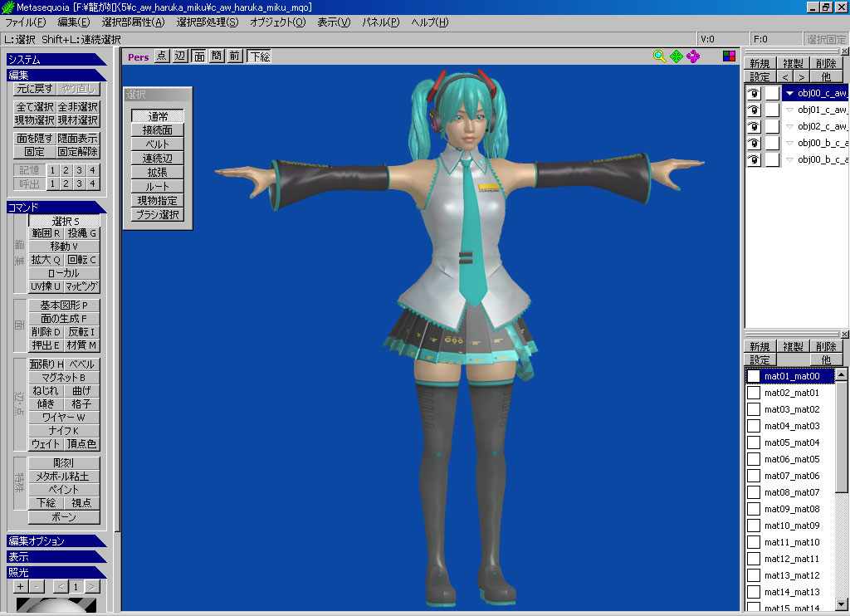Hide object obj02_c_aw with eye icon
Viewport: 850px width, 616px height.
754,126
